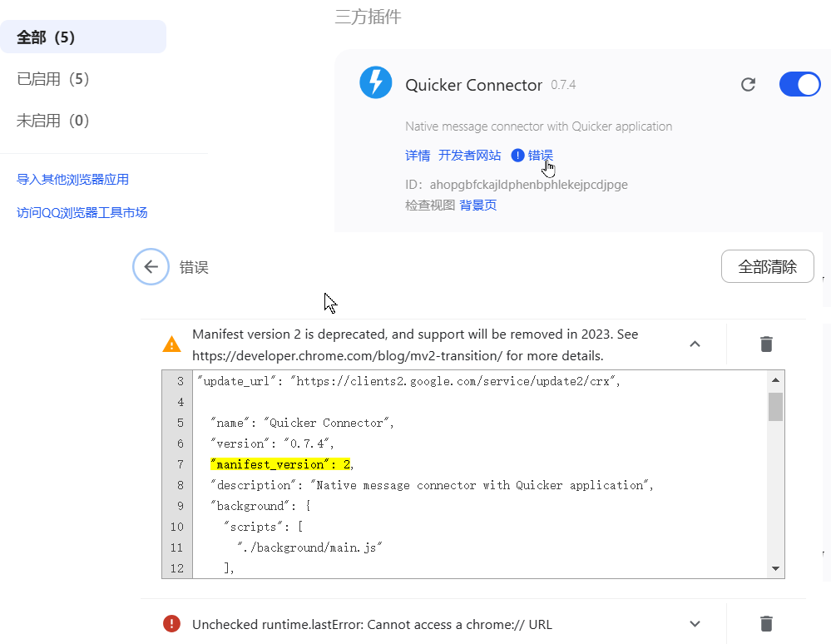
Task: Select the 未启用 (0) filter
Action: point(53,121)
